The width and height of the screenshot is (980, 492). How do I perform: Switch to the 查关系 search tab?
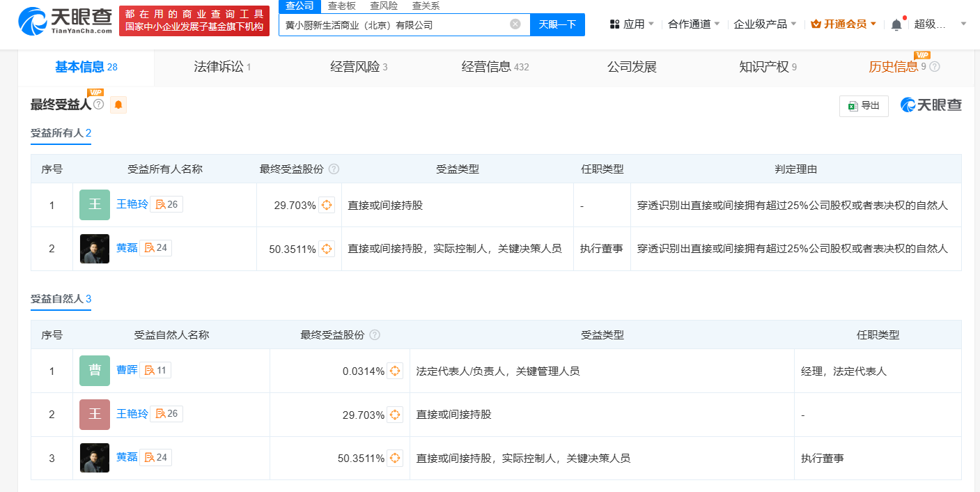(426, 6)
